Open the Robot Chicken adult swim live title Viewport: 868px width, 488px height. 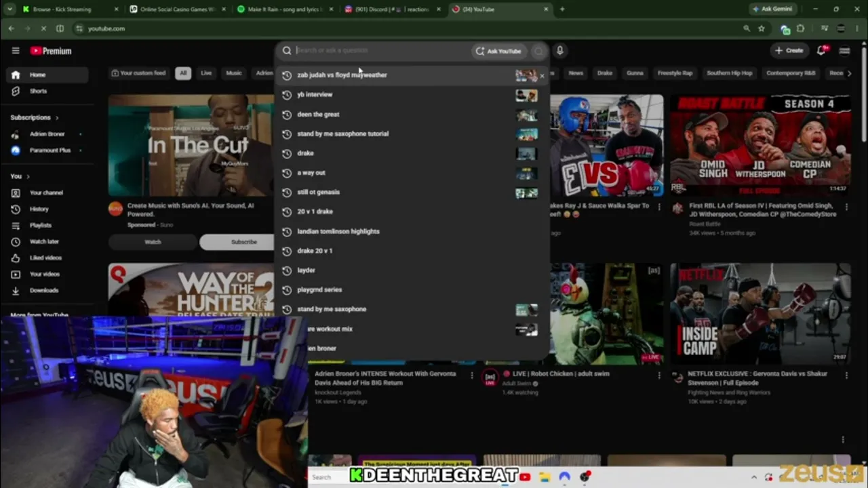pyautogui.click(x=556, y=373)
